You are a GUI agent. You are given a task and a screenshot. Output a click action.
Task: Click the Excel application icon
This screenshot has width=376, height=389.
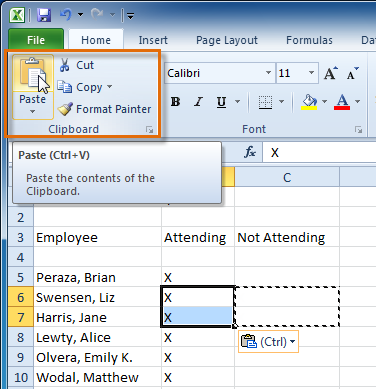point(17,15)
